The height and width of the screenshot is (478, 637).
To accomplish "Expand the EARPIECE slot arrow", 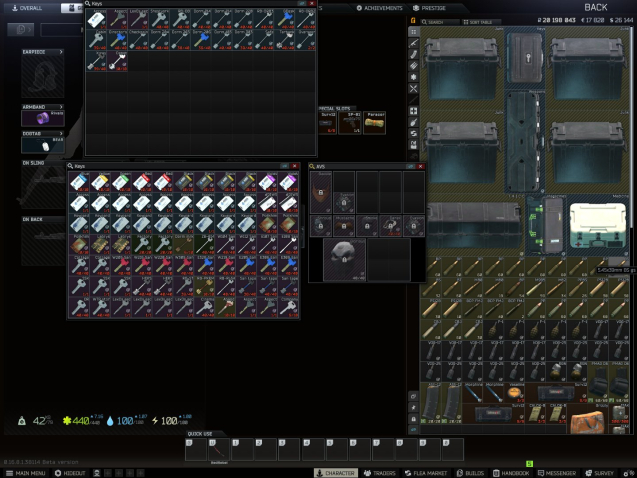I will pyautogui.click(x=61, y=52).
